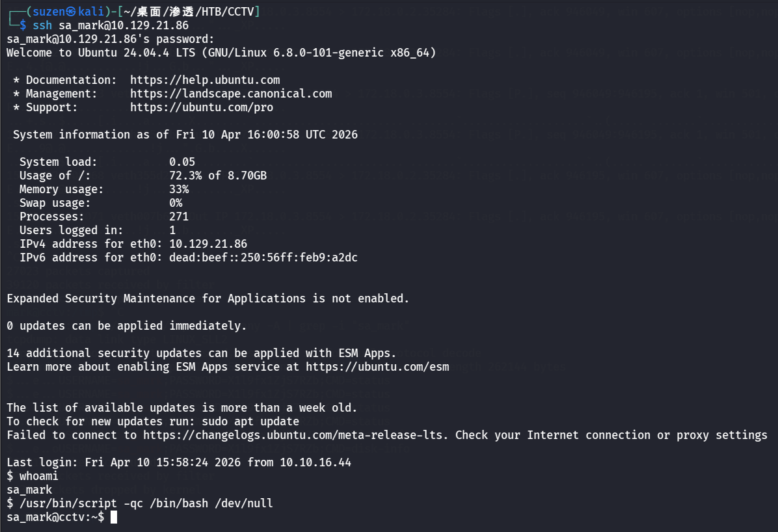Open the landscape.canonical.com management link

[x=231, y=94]
